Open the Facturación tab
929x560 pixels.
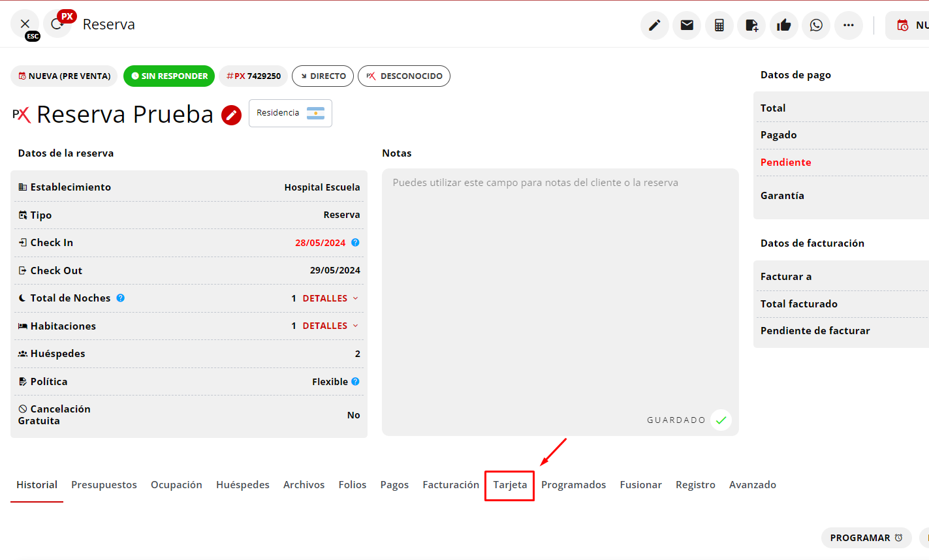point(450,485)
